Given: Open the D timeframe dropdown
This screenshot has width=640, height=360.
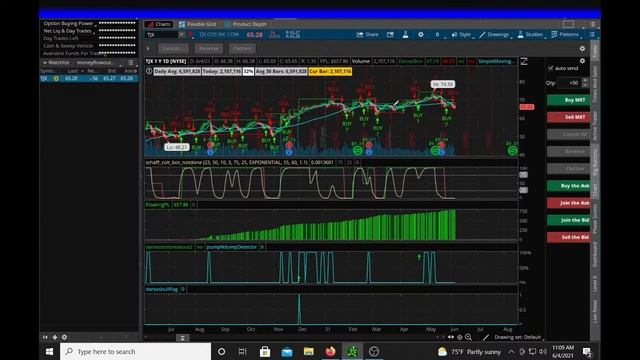Looking at the screenshot, I should (438, 35).
